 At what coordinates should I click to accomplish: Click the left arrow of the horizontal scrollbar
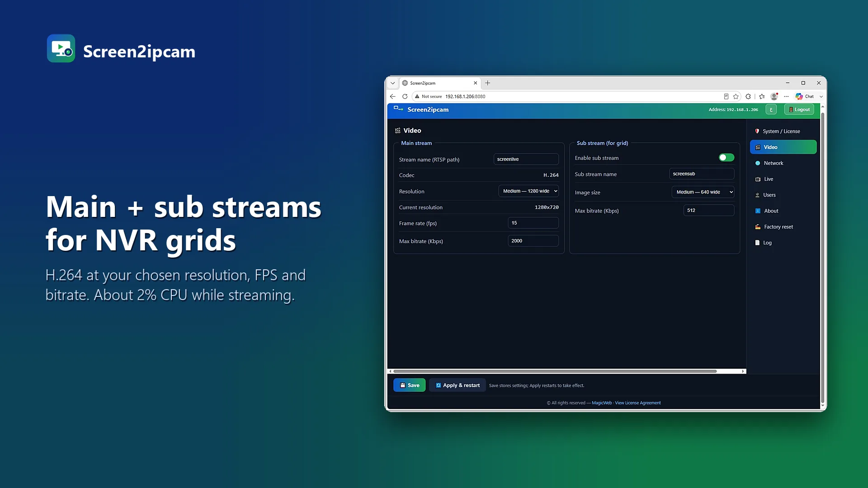391,371
